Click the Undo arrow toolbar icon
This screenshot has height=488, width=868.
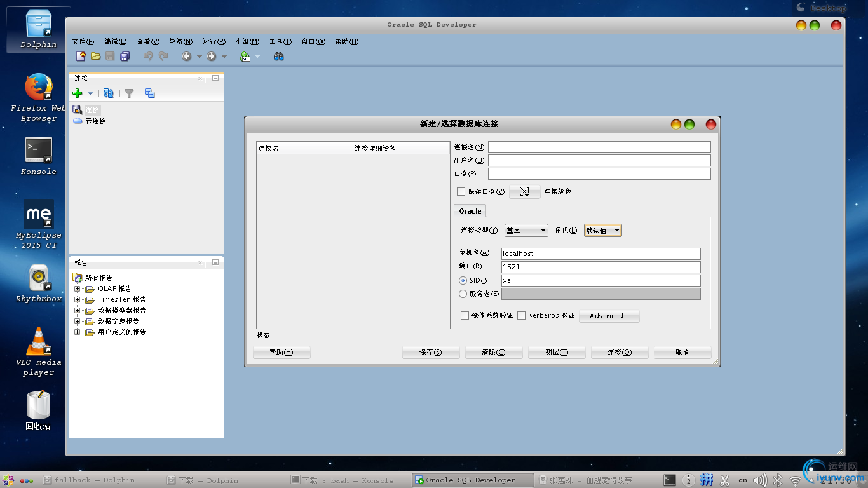click(x=148, y=57)
